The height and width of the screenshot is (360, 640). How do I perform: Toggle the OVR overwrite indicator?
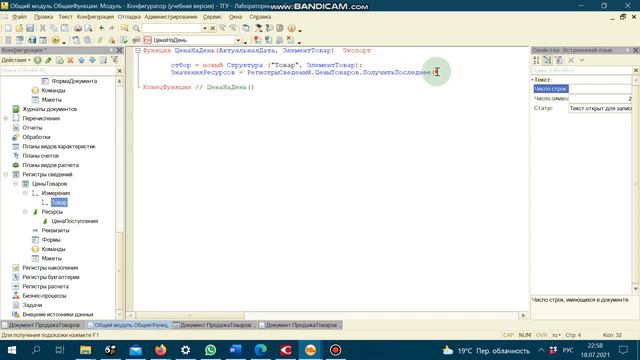pos(541,335)
